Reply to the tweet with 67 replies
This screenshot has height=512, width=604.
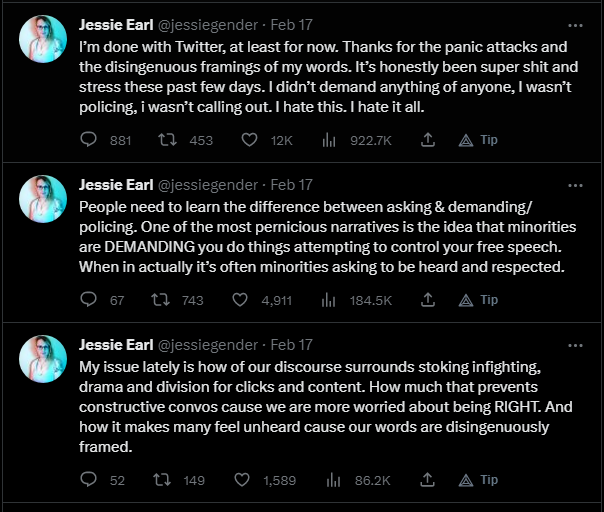coord(88,299)
